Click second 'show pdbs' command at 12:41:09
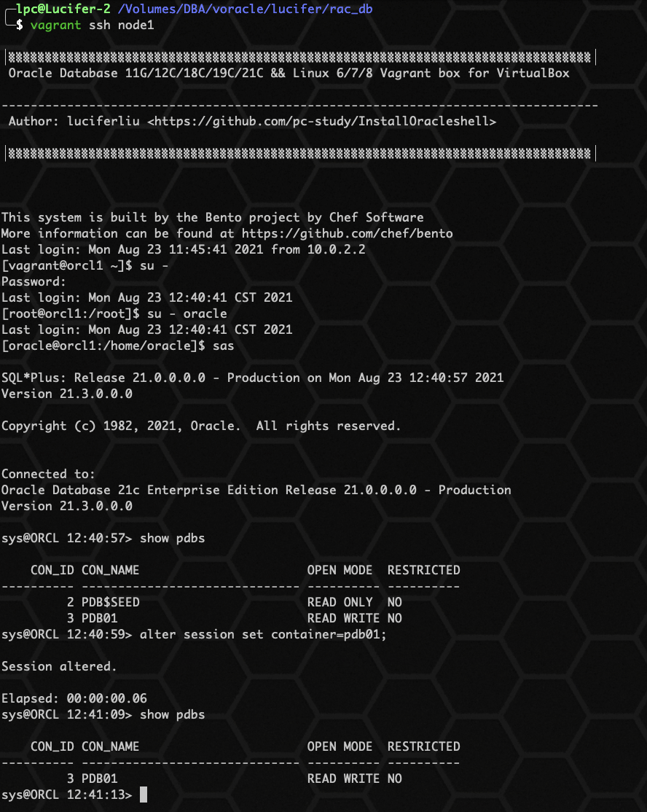This screenshot has height=812, width=647. click(x=173, y=714)
